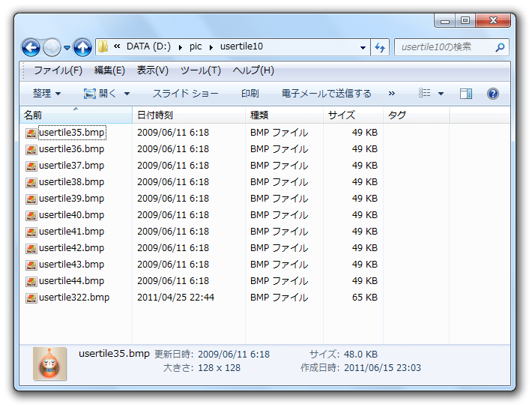This screenshot has height=407, width=532.
Task: Toggle the preview pane
Action: [466, 94]
